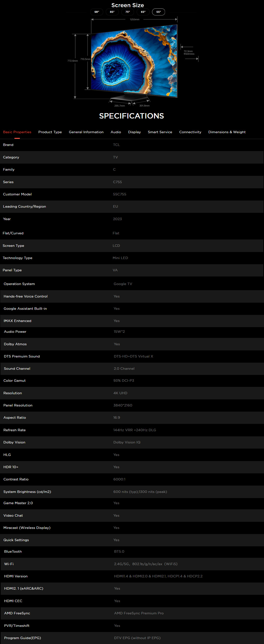This screenshot has width=264, height=644.
Task: Click the Google TV operating system value
Action: [x=123, y=284]
